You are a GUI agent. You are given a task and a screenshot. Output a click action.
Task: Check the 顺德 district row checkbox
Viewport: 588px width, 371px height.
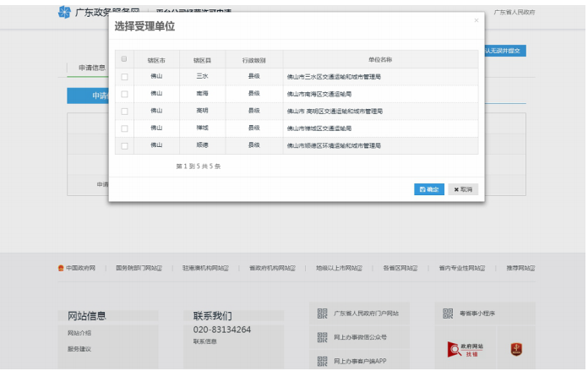click(x=125, y=145)
